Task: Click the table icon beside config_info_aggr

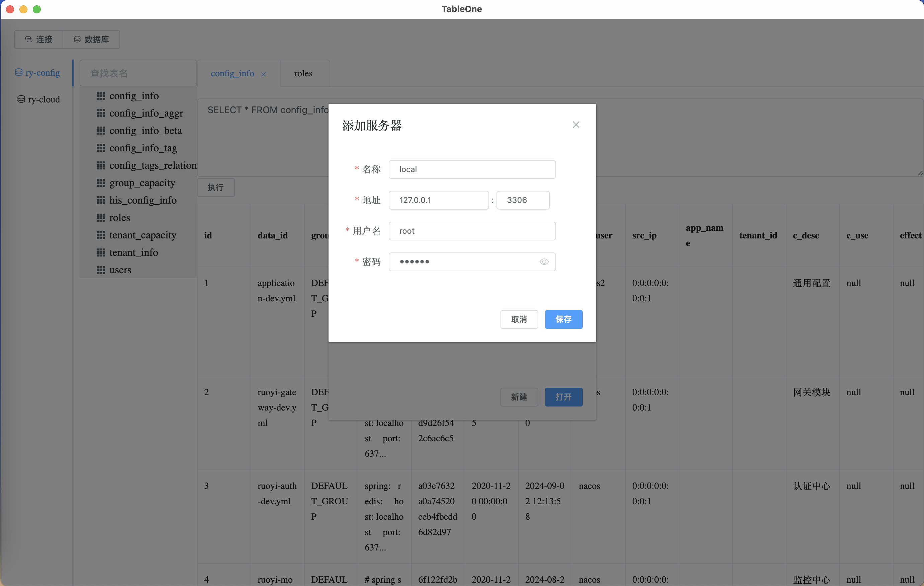Action: coord(101,113)
